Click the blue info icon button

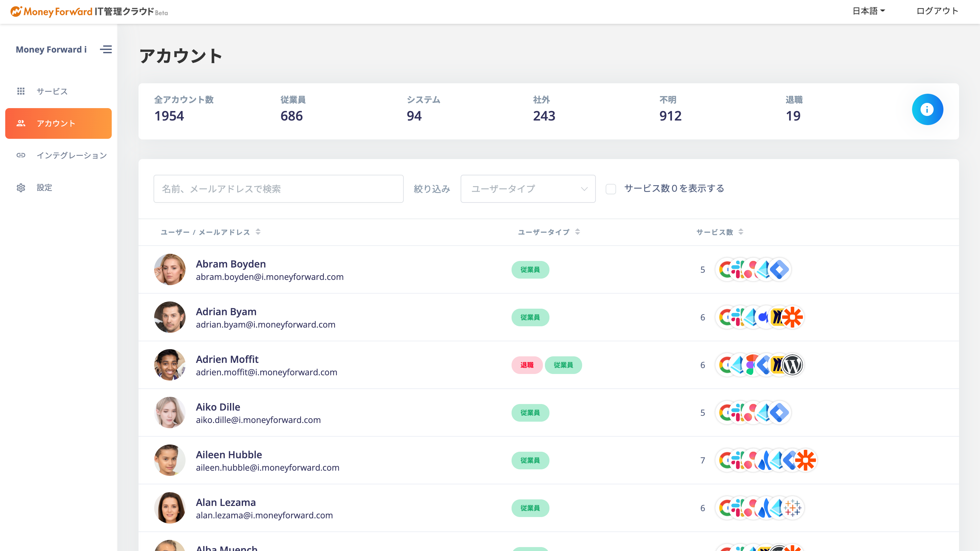[927, 109]
